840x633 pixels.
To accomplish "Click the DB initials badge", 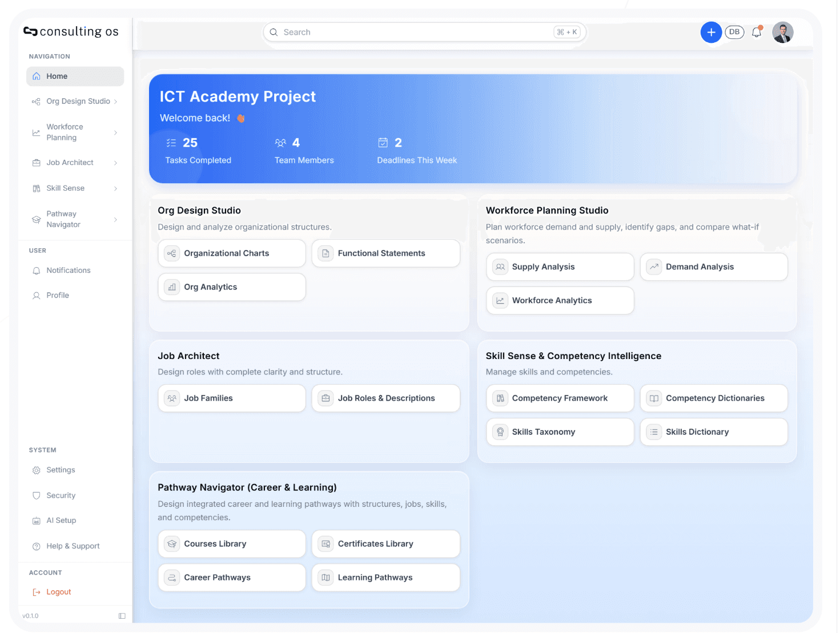I will (734, 32).
